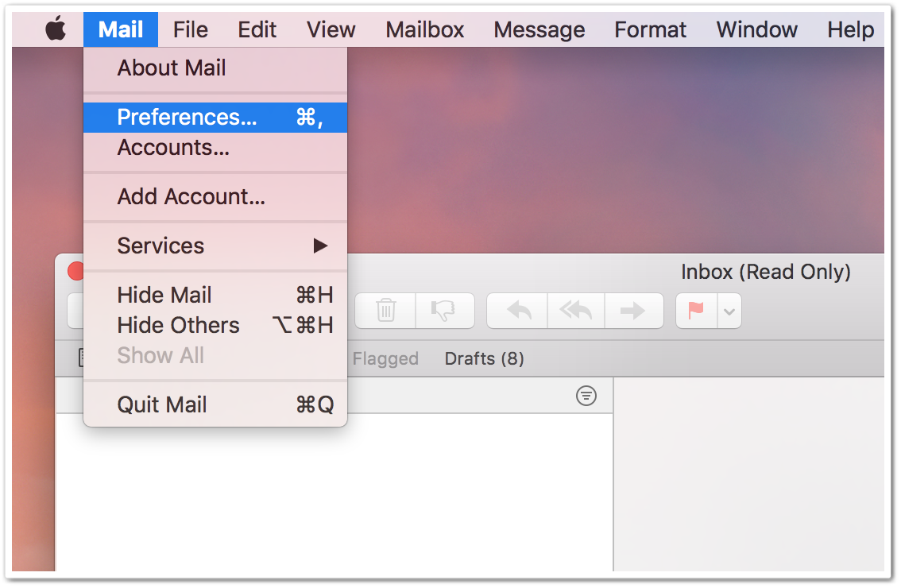Open the Format menu
This screenshot has width=901, height=588.
[x=650, y=29]
